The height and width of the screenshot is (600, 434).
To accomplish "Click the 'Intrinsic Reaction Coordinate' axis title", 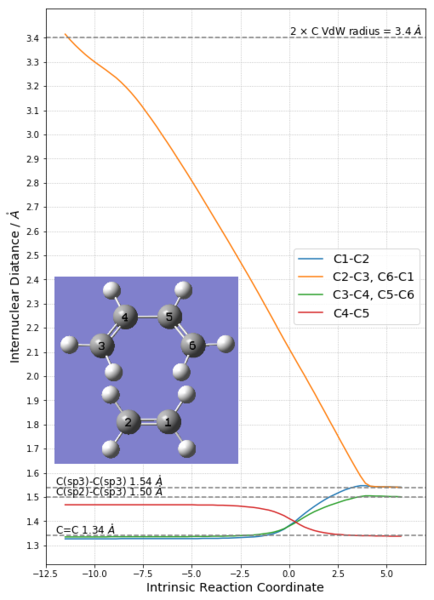I will coord(235,587).
